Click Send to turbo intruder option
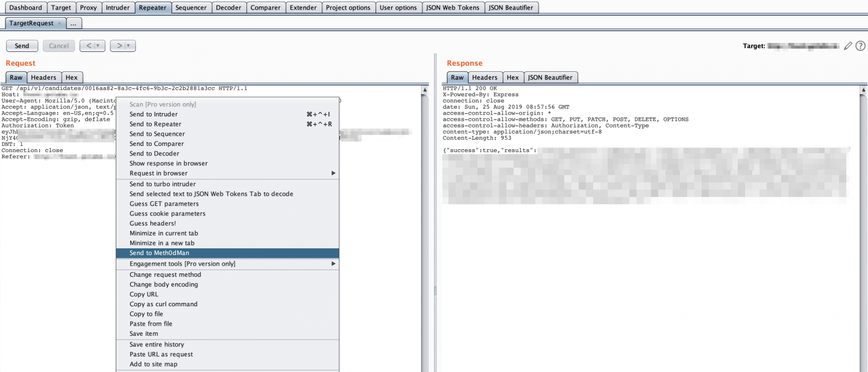868x372 pixels. click(162, 184)
